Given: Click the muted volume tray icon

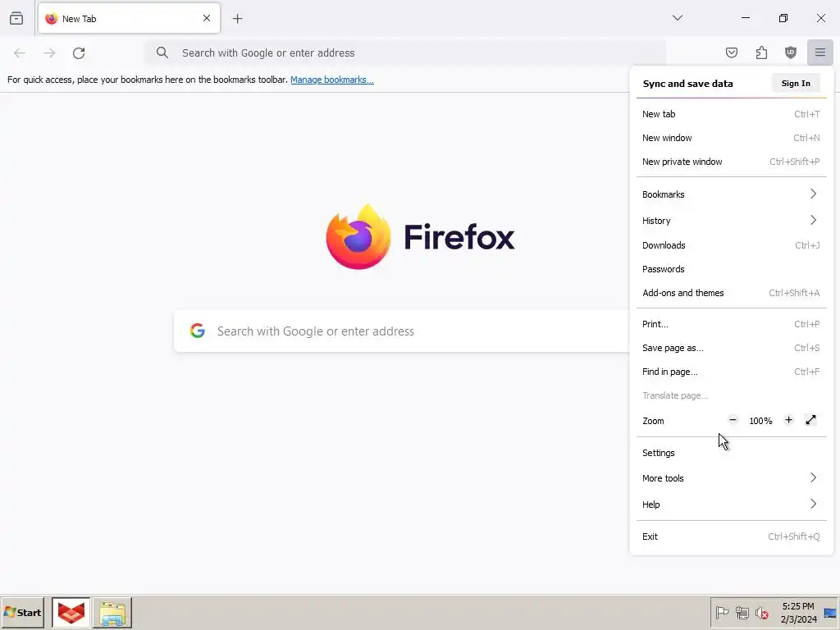Looking at the screenshot, I should coord(761,612).
